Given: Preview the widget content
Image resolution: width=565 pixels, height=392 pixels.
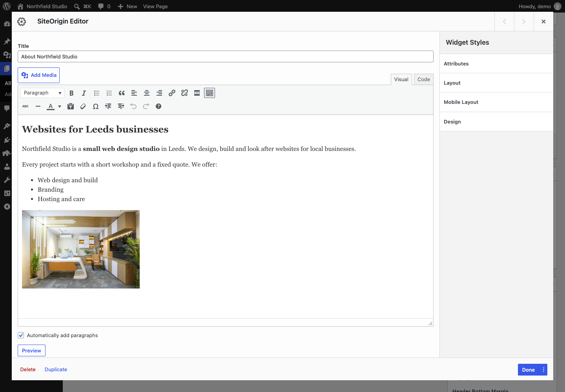Looking at the screenshot, I should (31, 350).
